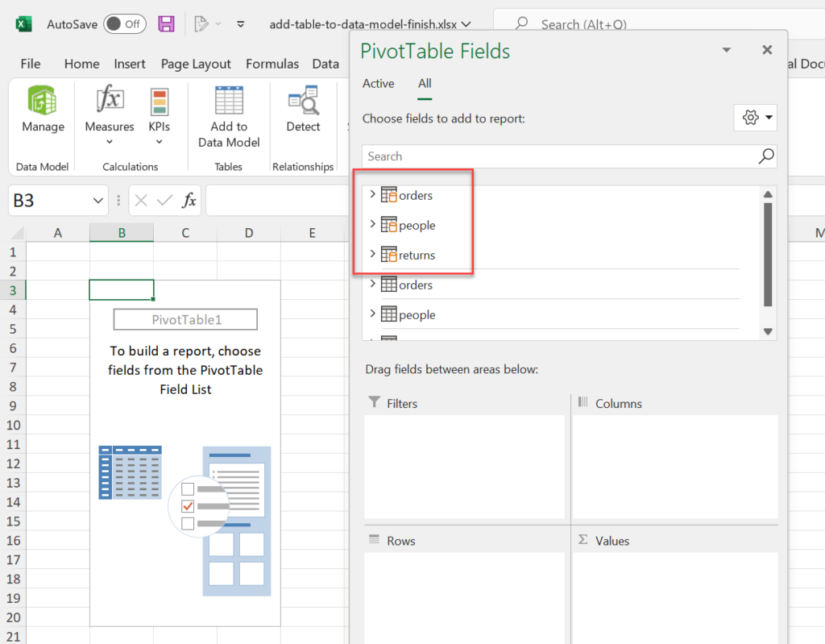Open the Formulas ribbon tab
Screen dimensions: 825x644
pyautogui.click(x=272, y=64)
